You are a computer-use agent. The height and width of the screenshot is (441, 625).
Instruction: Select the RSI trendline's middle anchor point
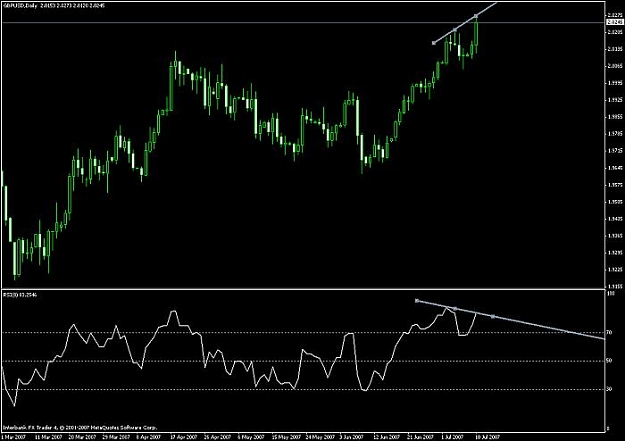pos(455,308)
